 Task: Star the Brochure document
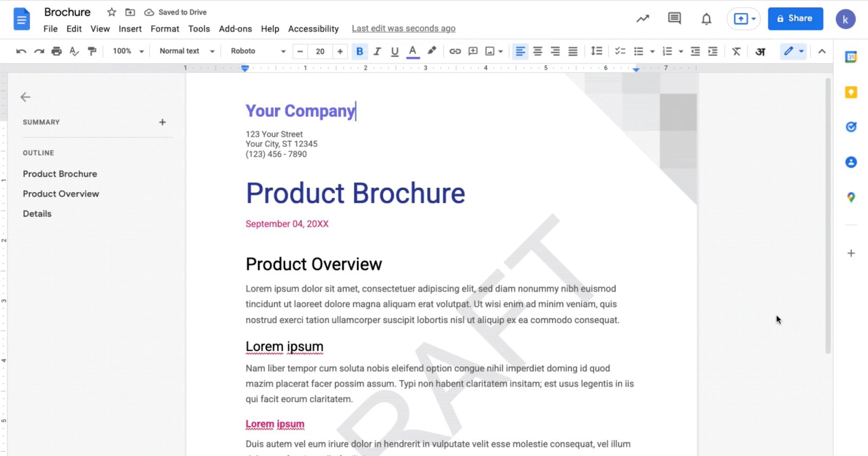click(112, 12)
